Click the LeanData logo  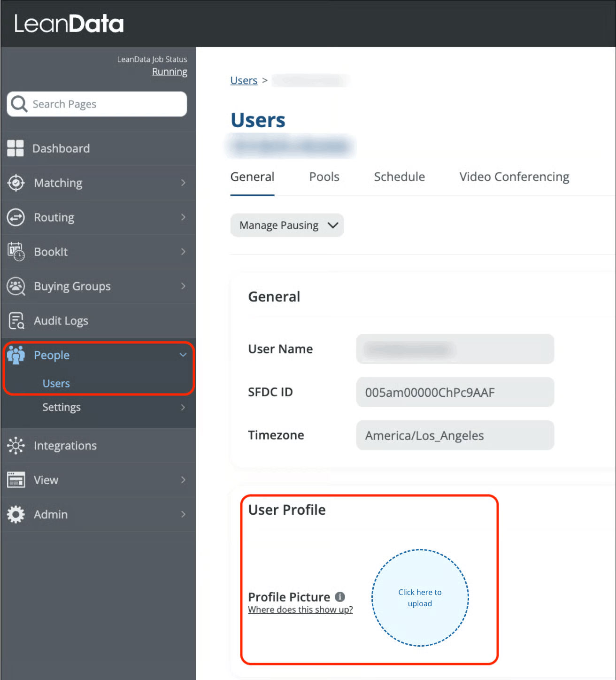[x=69, y=23]
